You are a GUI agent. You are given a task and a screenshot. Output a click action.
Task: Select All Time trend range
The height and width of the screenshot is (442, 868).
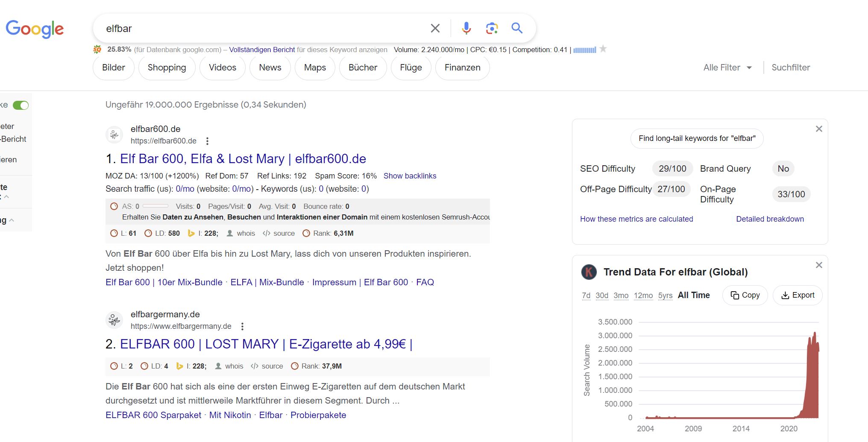point(694,295)
